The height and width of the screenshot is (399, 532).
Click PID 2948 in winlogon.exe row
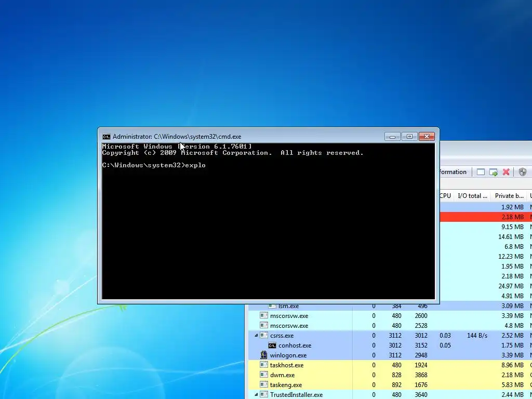421,355
